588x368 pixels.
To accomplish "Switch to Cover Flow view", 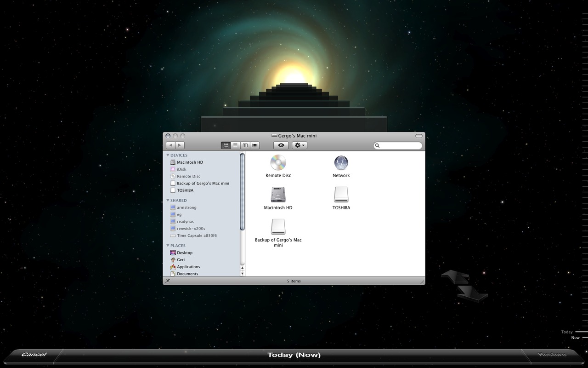I will pos(255,145).
